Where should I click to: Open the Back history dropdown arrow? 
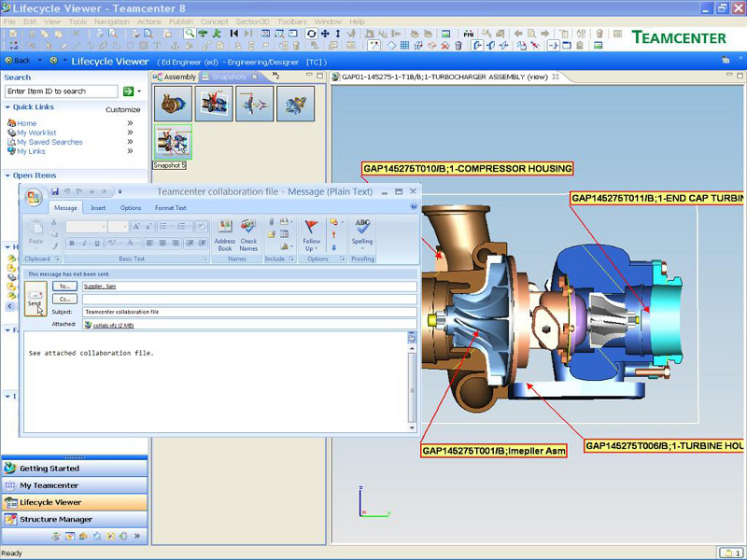40,61
